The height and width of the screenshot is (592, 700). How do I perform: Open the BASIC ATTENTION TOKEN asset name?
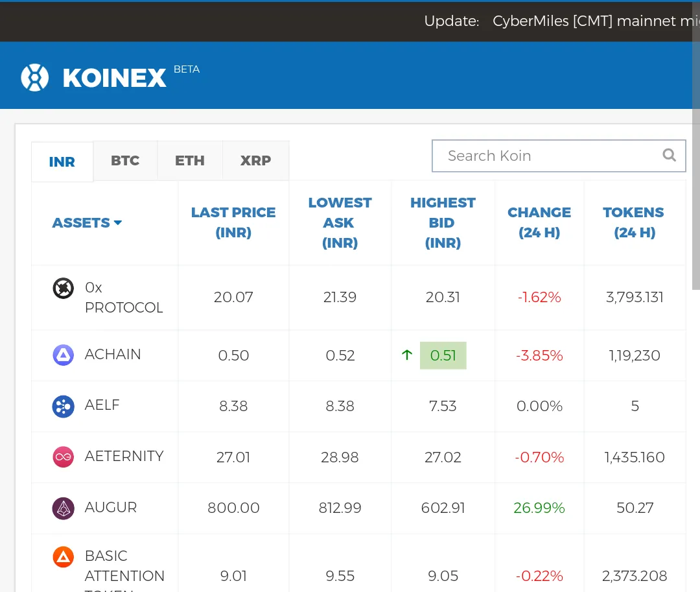coord(124,572)
